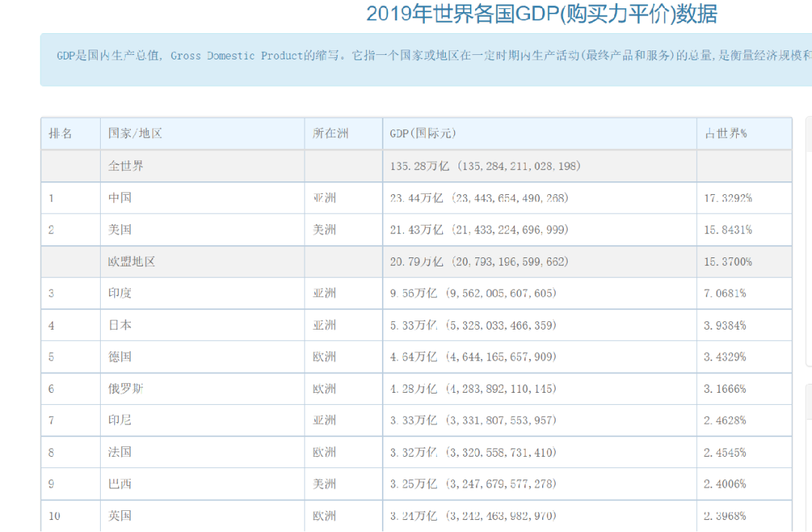This screenshot has width=812, height=532.
Task: Click the page title 2019年世界各国GDP(购买力平价)数据
Action: tap(541, 14)
